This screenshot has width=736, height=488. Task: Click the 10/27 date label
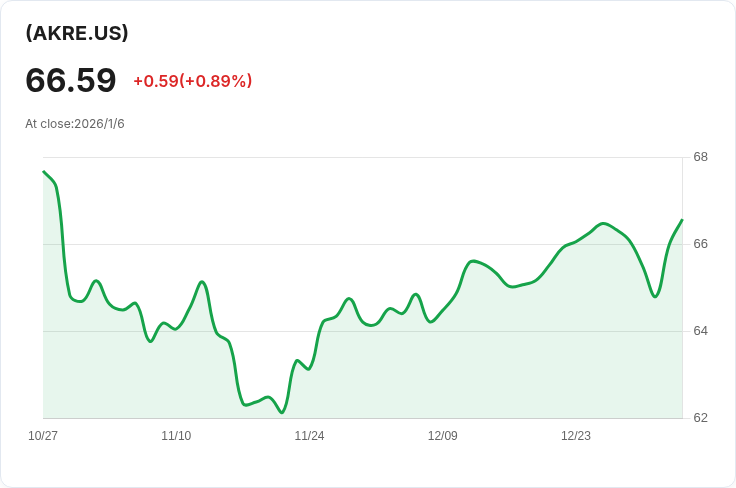(x=43, y=436)
